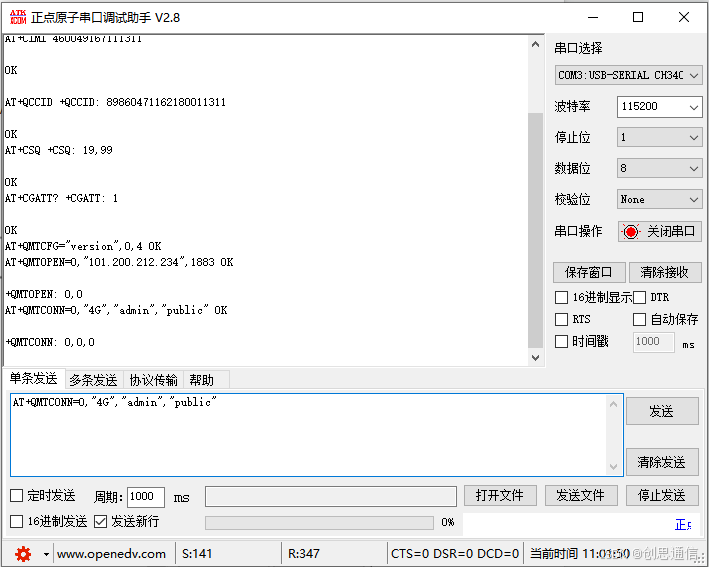Minimize the XCOM window
The height and width of the screenshot is (567, 709).
click(593, 17)
